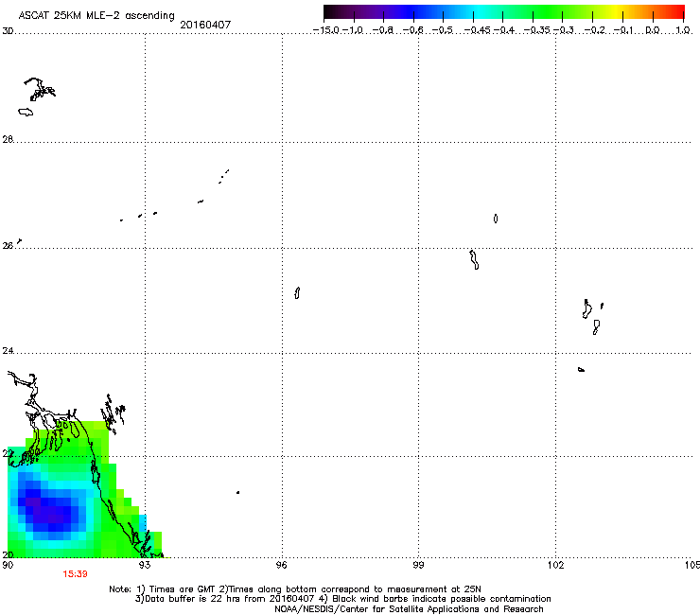Click the NOAA/NESDIS Center for Satellite Applications credit

[x=409, y=608]
